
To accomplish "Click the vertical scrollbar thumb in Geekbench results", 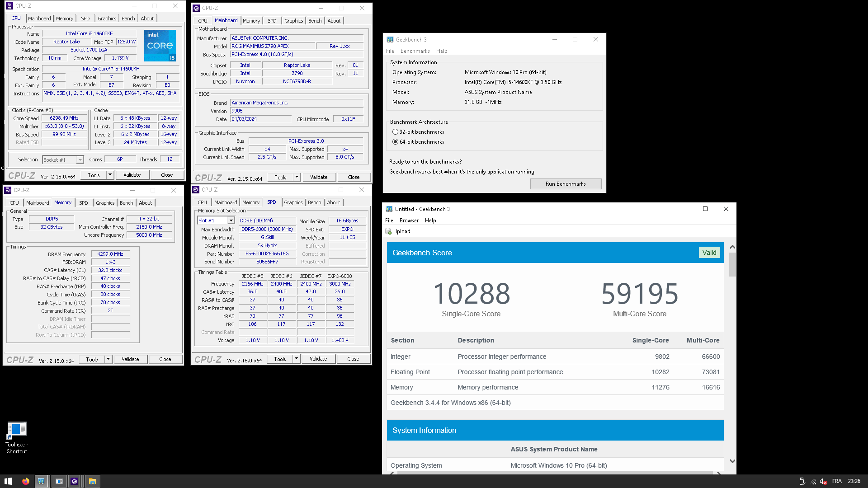I will pyautogui.click(x=732, y=264).
